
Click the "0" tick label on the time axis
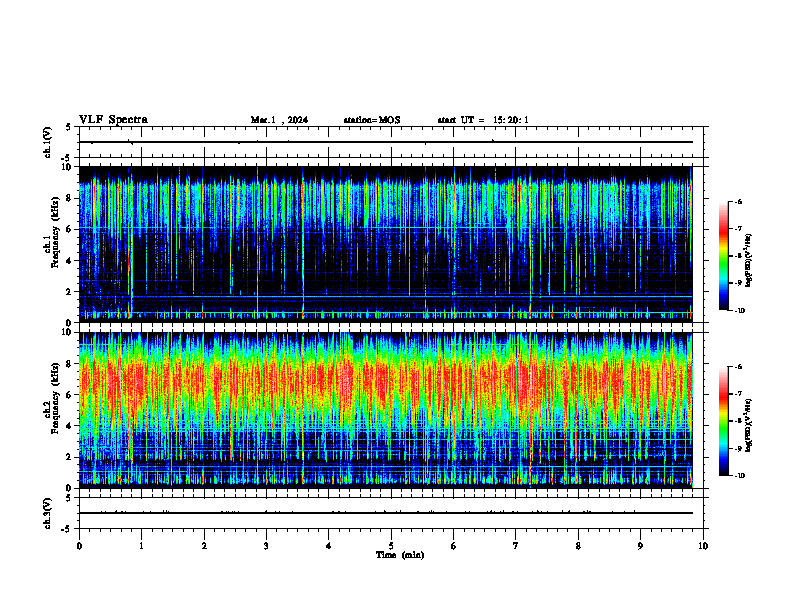pyautogui.click(x=79, y=546)
